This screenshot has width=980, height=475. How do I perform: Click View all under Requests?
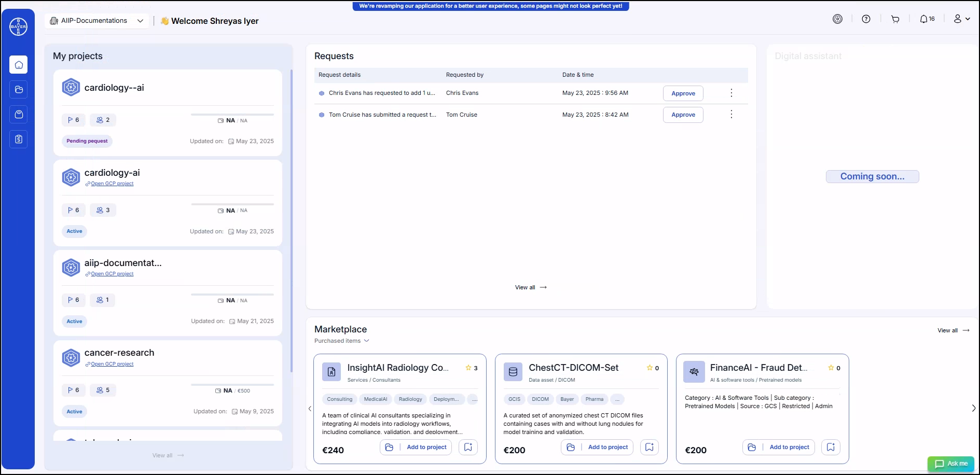click(531, 287)
